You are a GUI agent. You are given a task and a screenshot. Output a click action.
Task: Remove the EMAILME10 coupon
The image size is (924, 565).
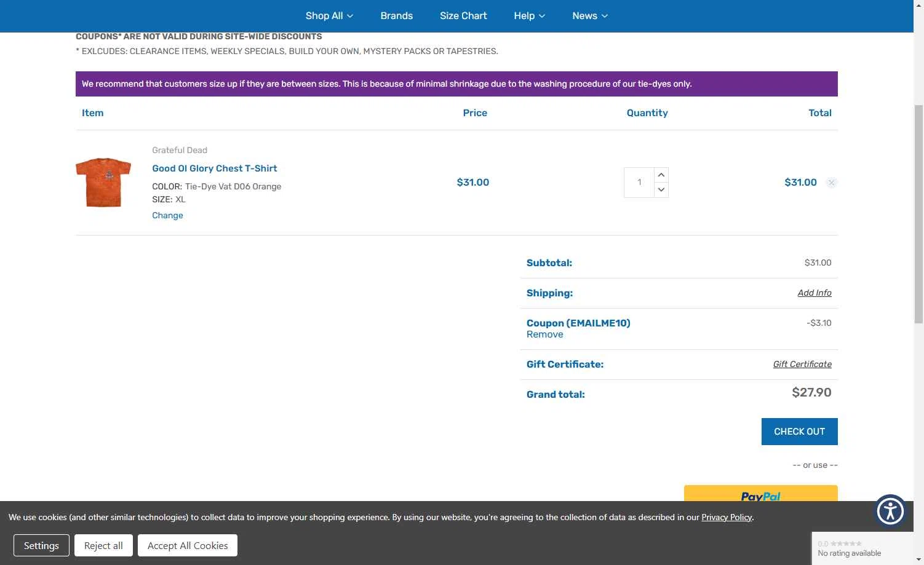click(544, 334)
